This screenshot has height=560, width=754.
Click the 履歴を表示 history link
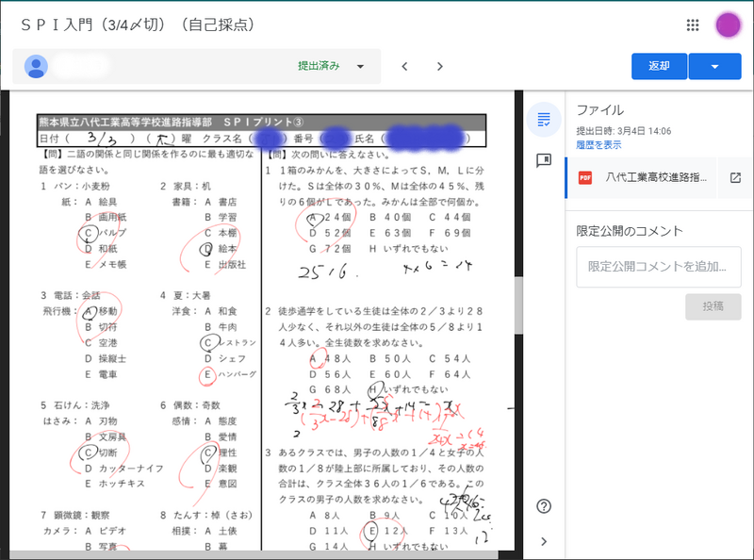click(598, 145)
